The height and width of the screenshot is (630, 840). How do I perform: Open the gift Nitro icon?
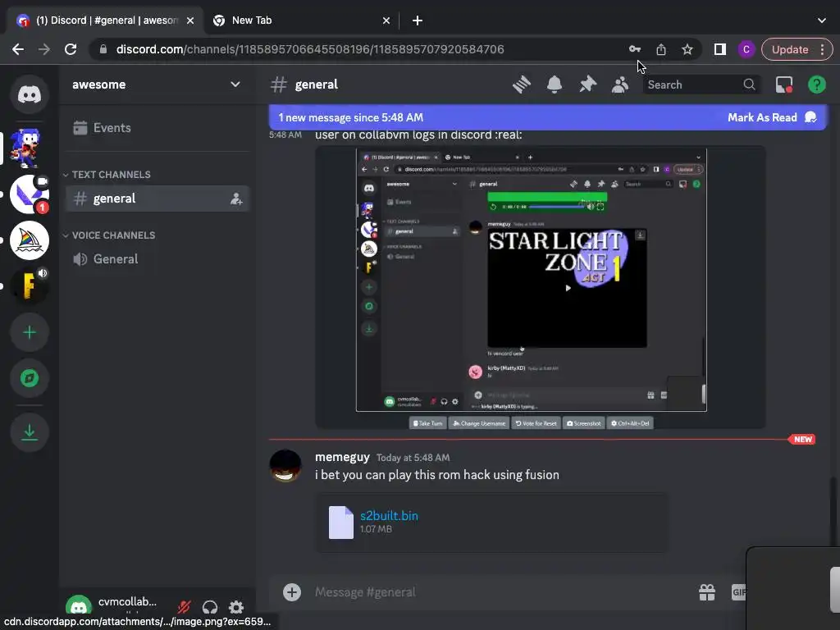706,592
